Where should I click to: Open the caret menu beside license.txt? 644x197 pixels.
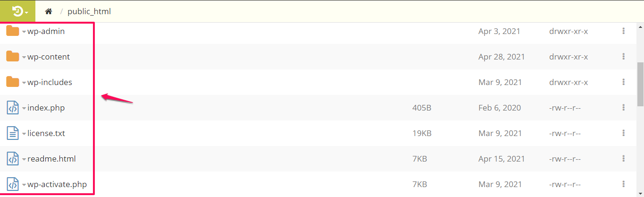pos(24,134)
